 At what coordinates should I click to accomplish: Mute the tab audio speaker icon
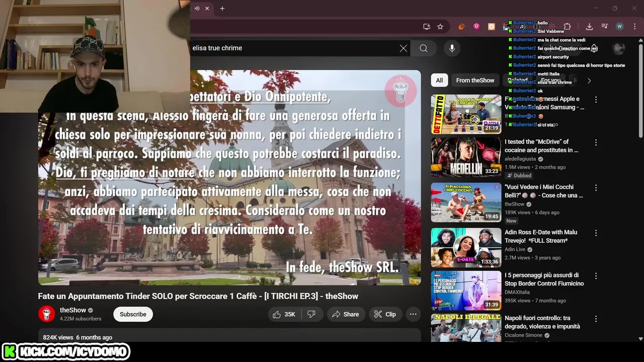pos(197,8)
